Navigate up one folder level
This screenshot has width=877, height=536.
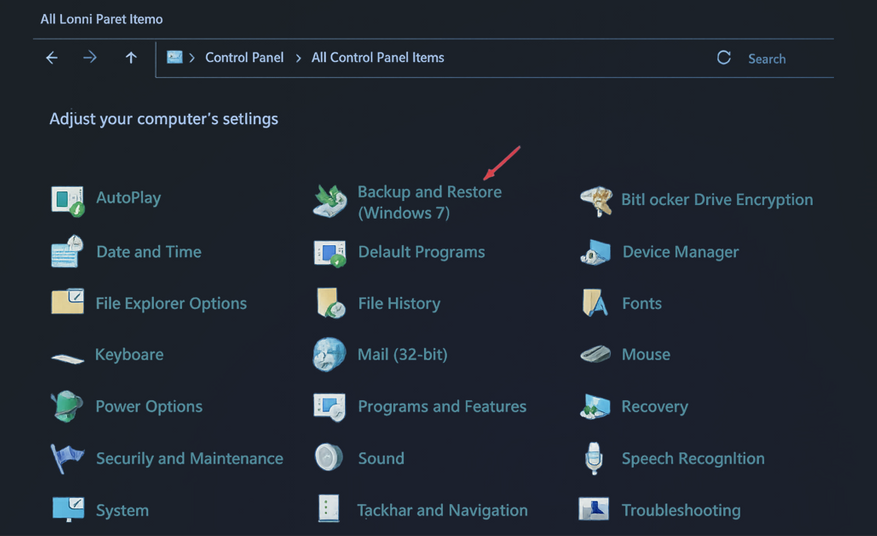[x=131, y=58]
